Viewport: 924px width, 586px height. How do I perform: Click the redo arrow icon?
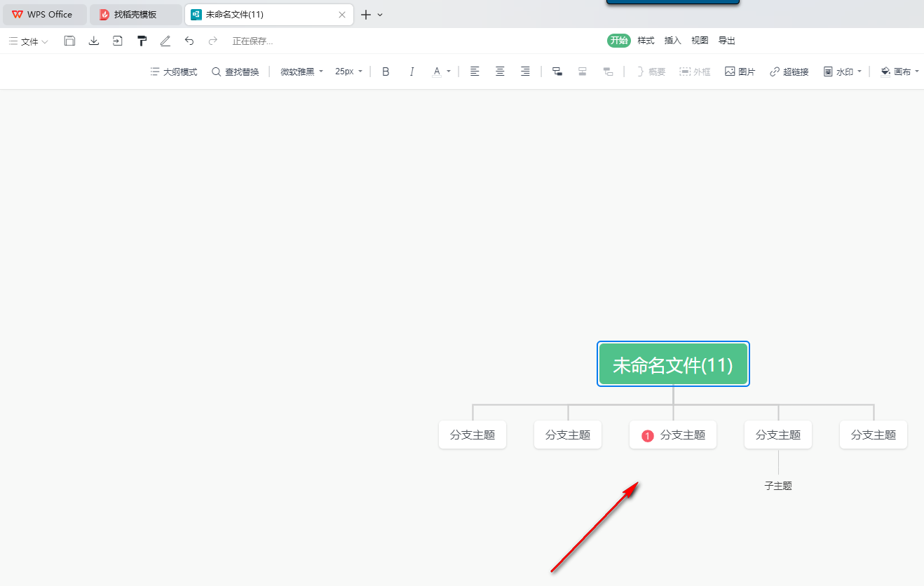(x=213, y=41)
